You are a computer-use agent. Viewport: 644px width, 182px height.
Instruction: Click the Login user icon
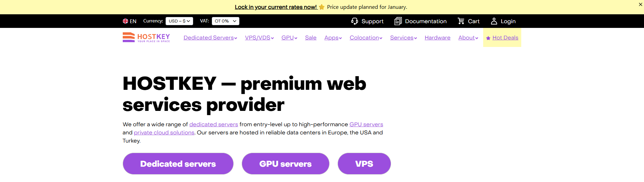pyautogui.click(x=494, y=21)
